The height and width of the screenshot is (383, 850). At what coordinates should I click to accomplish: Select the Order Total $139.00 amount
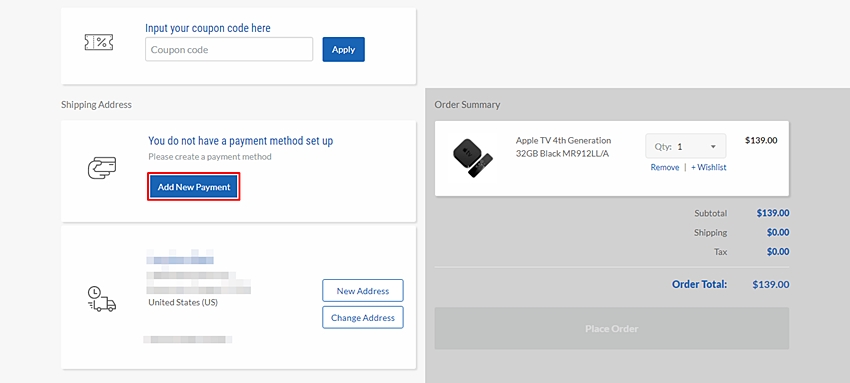coord(771,284)
